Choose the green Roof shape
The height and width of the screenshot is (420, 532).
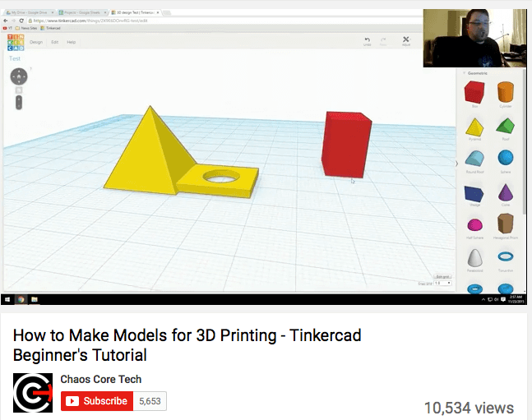[x=505, y=126]
